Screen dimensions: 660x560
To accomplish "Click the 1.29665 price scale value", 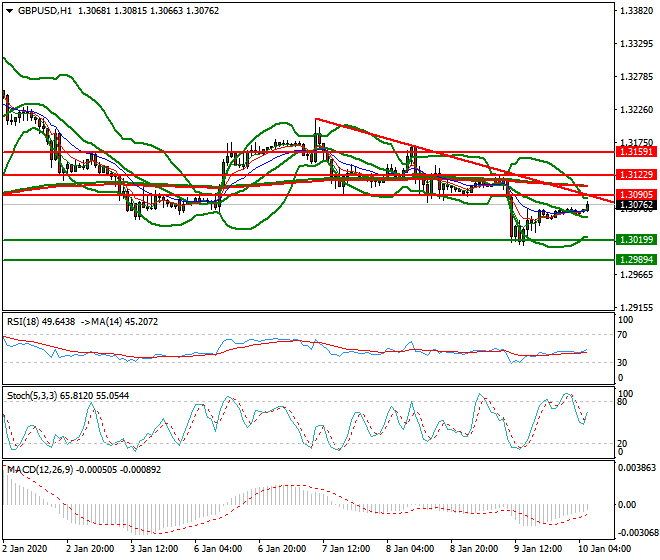I will tap(636, 275).
